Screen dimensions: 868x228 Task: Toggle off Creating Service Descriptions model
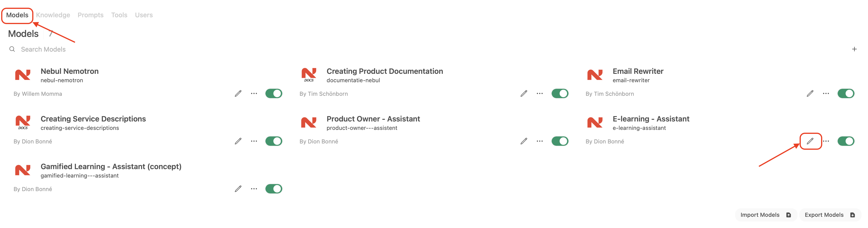274,141
